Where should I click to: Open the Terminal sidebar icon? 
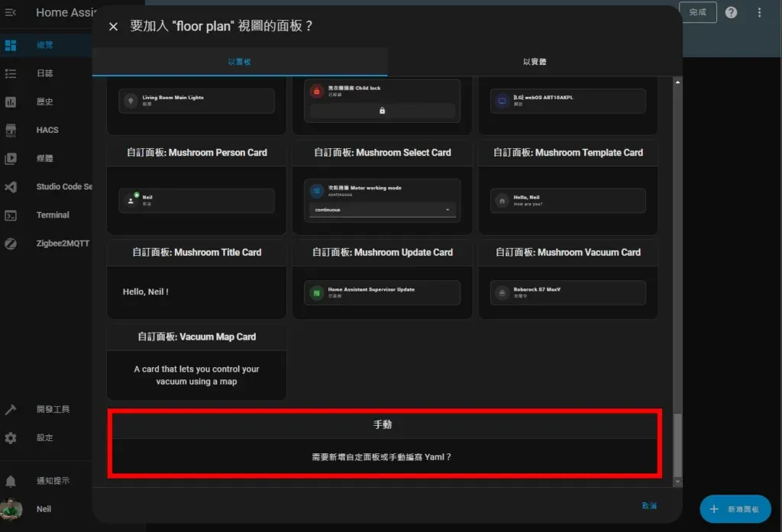pos(11,215)
